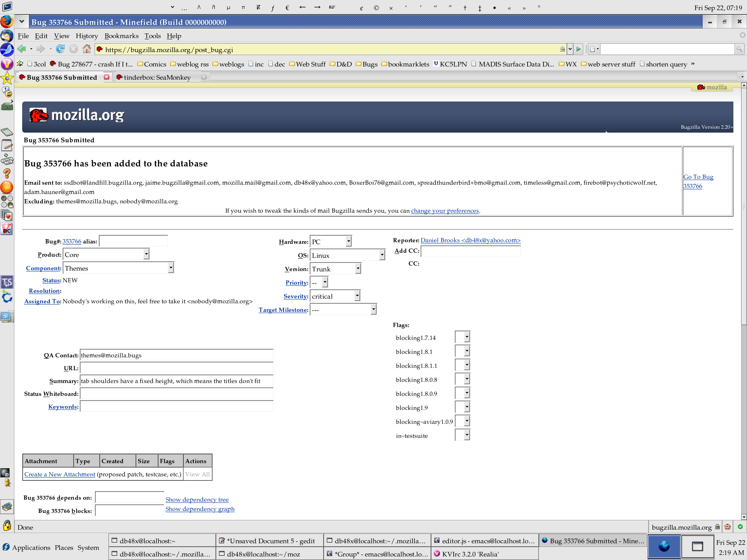Open the Places menu in bottom panel
The width and height of the screenshot is (747, 560).
click(x=64, y=547)
